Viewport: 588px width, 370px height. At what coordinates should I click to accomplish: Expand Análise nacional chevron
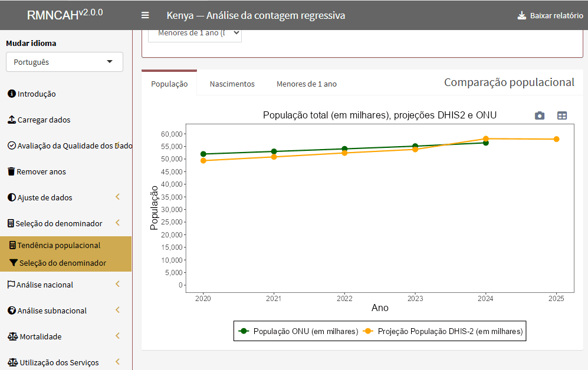pos(118,284)
